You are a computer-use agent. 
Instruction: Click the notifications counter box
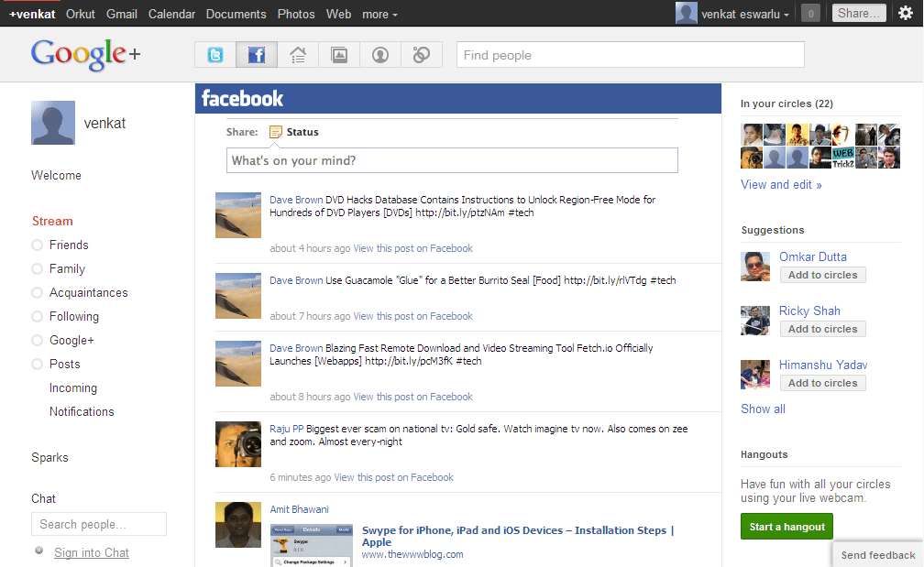[811, 13]
